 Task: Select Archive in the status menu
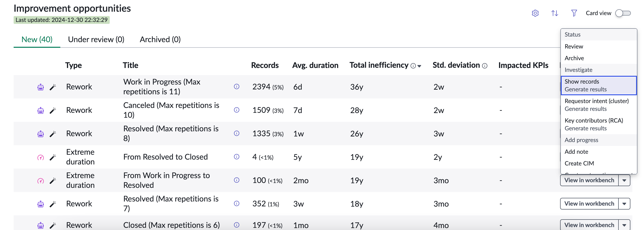599,58
